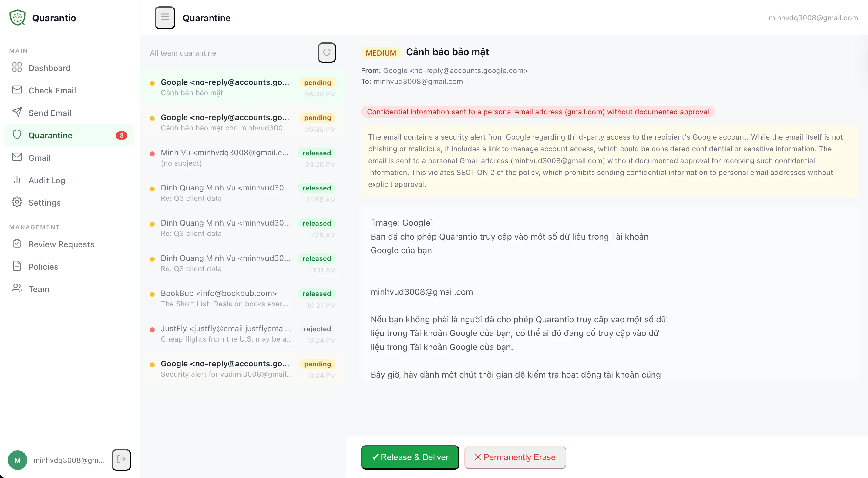Click the 'Cảnh báo bảo mật' email subject heading
The width and height of the screenshot is (868, 478).
tap(447, 52)
